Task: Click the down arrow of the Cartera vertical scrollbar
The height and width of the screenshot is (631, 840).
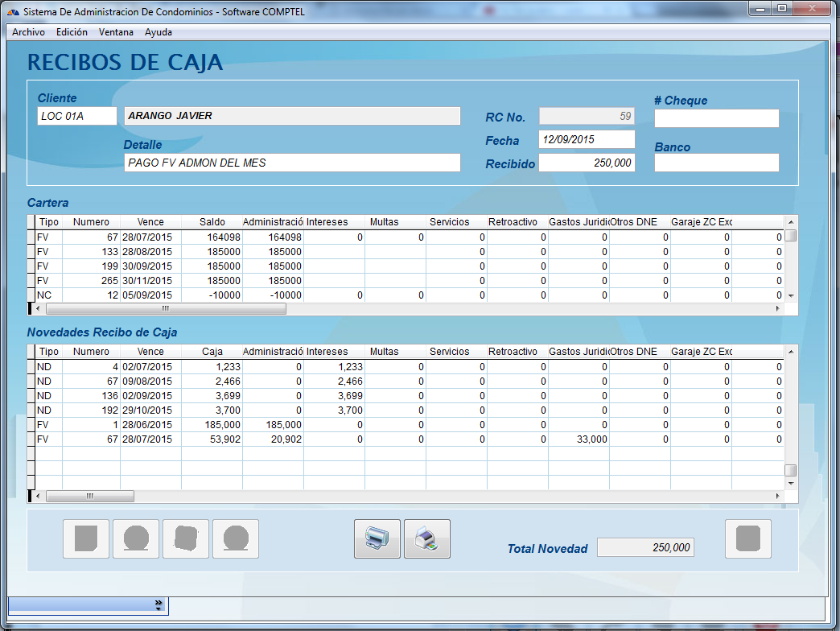Action: [791, 295]
